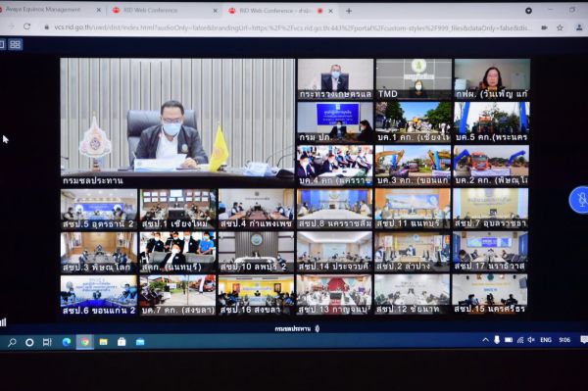Toggle Task View button on the taskbar
The image size is (588, 391).
pos(47,342)
